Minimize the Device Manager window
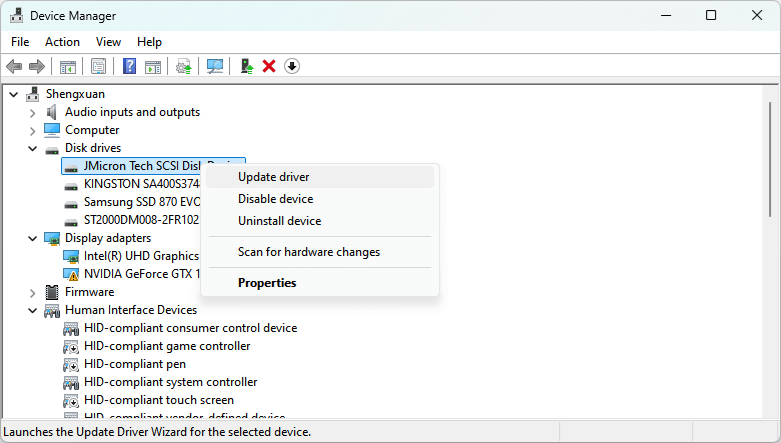The image size is (781, 443). pyautogui.click(x=665, y=15)
